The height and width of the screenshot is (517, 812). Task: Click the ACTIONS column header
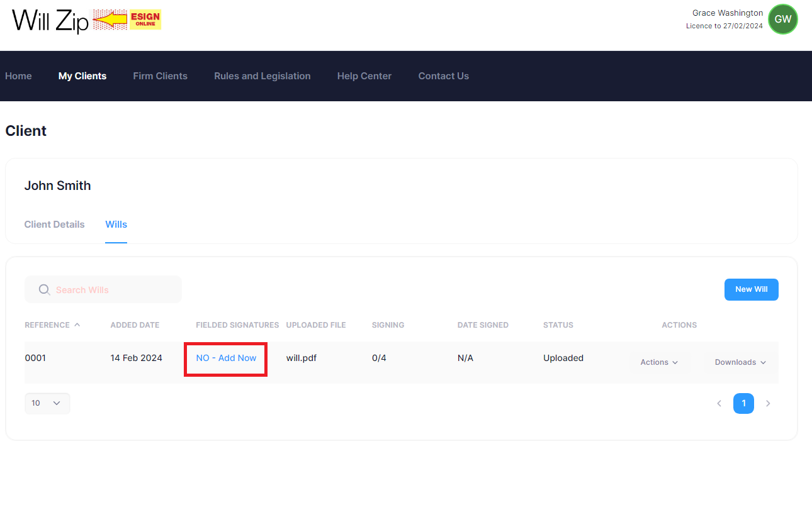point(679,325)
